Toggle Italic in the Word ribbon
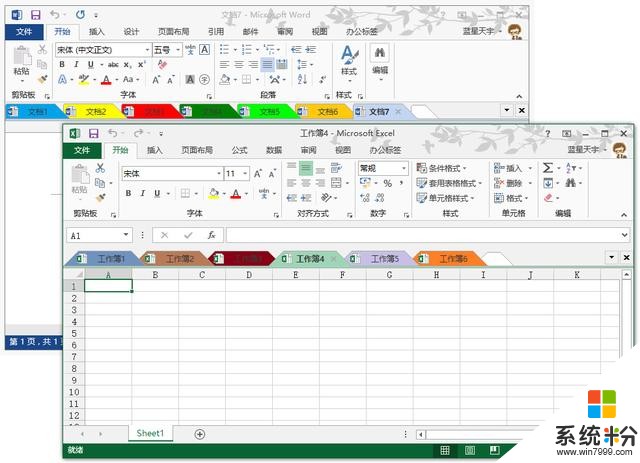The width and height of the screenshot is (640, 463). pos(76,64)
